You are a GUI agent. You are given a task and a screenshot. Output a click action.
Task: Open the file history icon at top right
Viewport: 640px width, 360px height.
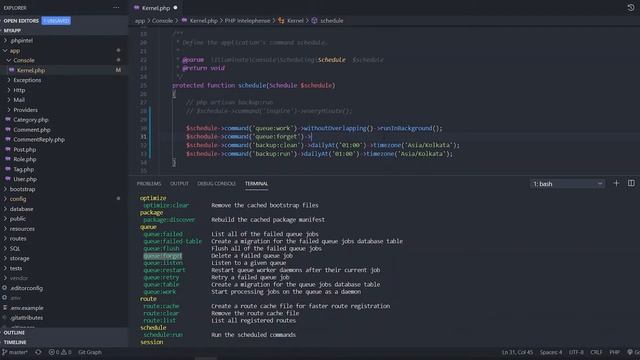[x=631, y=8]
